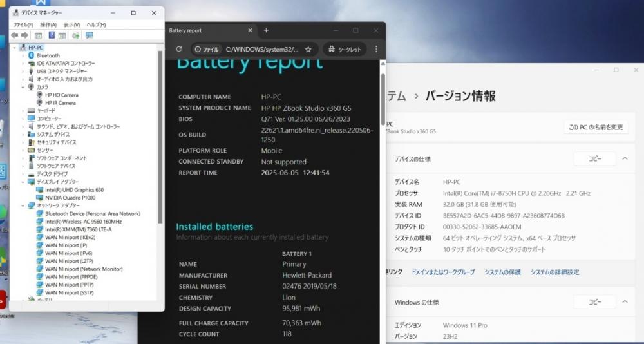Screen dimensions: 644x344
Task: Open システムの保護 link
Action: (502, 272)
